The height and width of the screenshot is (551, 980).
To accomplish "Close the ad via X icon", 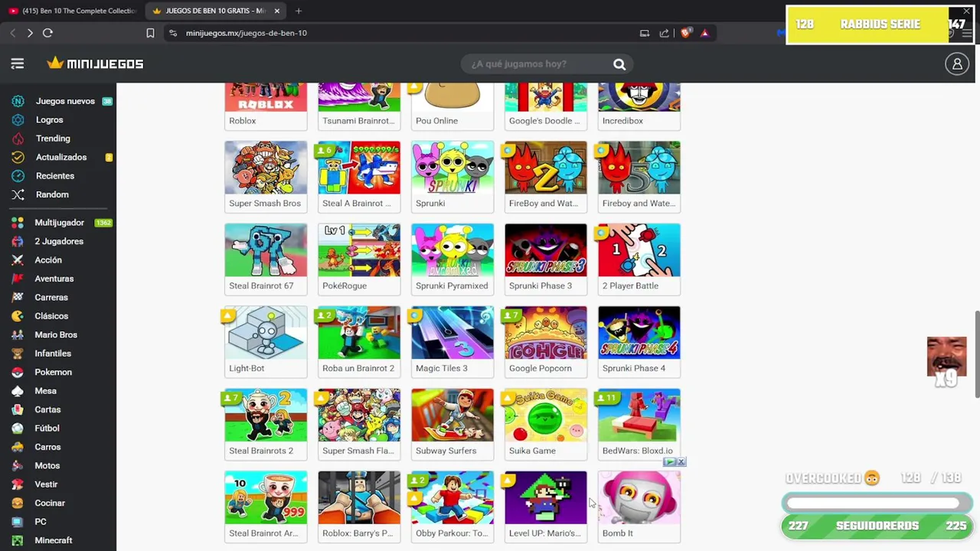I will 681,461.
